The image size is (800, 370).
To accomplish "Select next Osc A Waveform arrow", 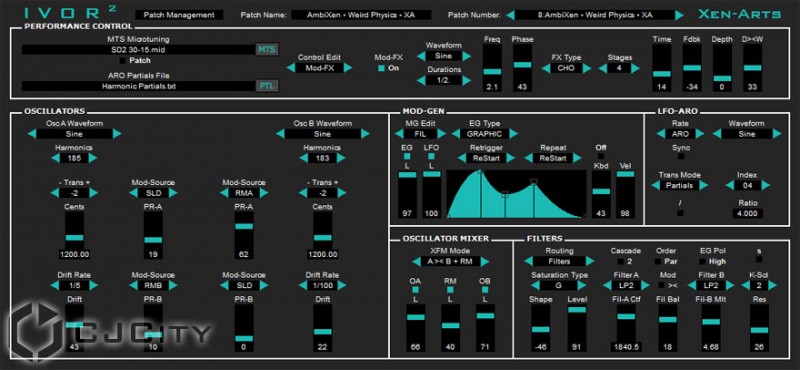I will (117, 134).
